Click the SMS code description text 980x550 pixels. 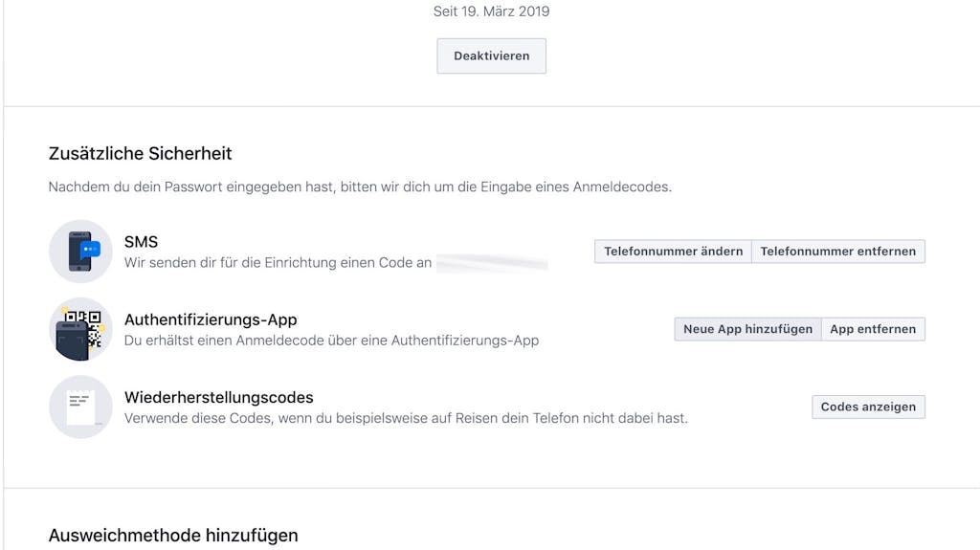(x=278, y=262)
